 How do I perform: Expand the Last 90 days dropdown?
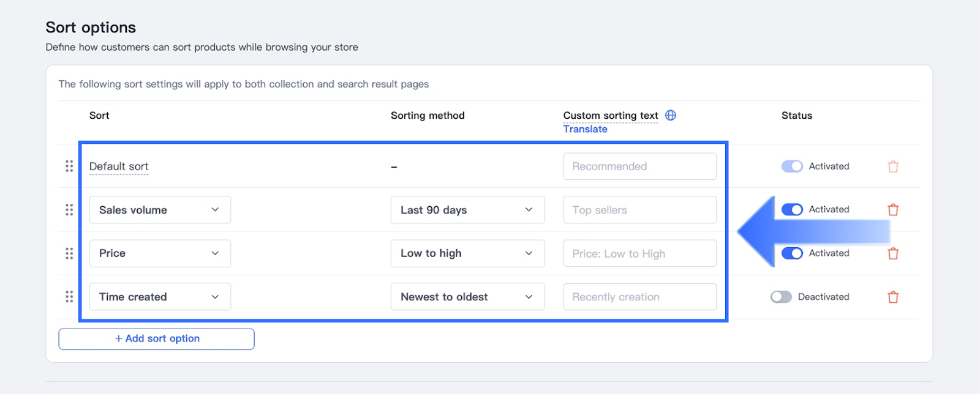467,210
